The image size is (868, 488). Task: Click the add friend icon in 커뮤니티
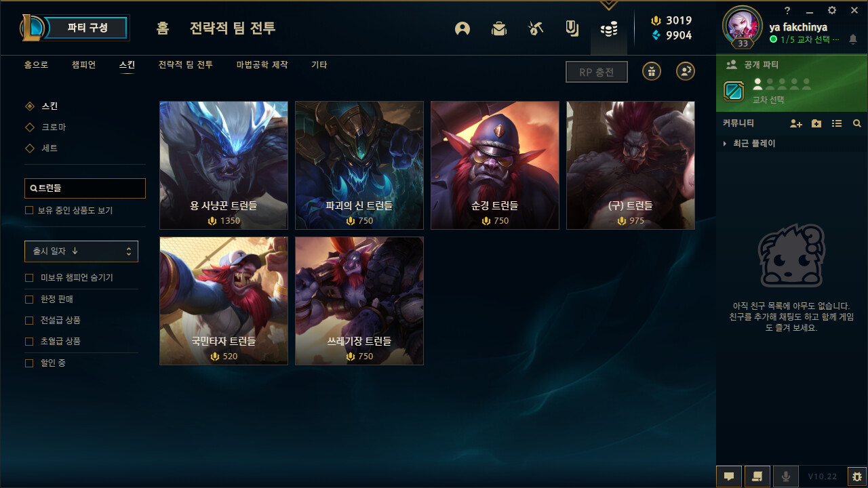point(796,123)
